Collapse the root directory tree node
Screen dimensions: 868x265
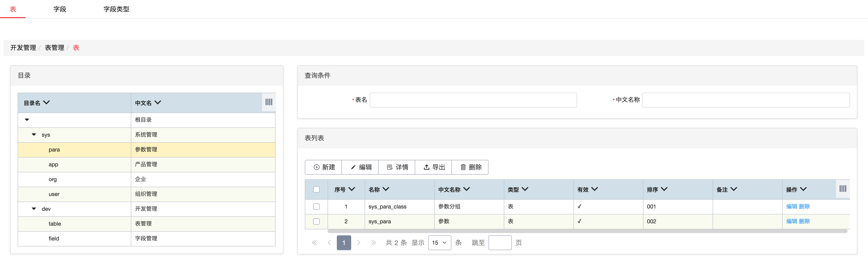(27, 120)
